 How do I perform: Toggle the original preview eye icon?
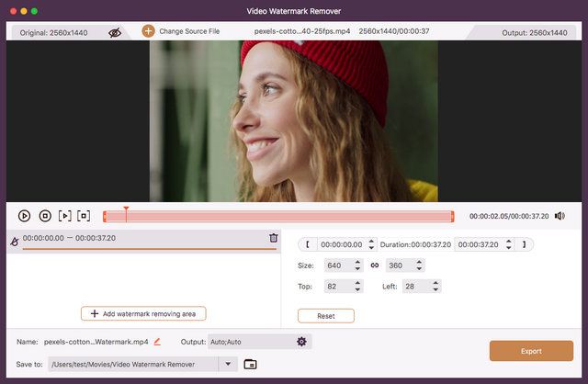tap(115, 31)
